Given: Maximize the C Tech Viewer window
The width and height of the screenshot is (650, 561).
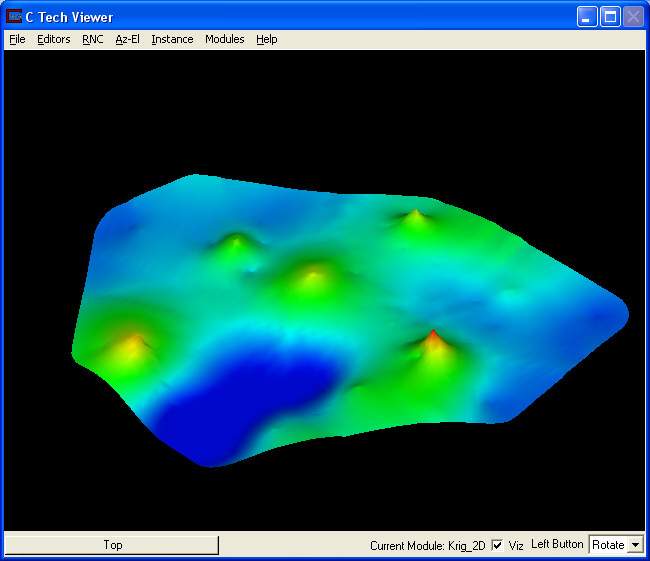Looking at the screenshot, I should click(x=610, y=17).
